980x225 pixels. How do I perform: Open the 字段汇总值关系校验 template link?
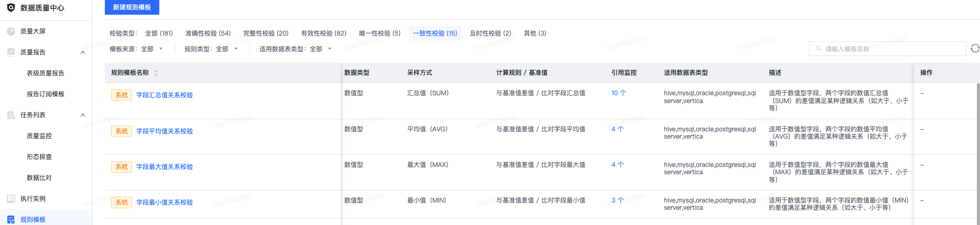[165, 95]
